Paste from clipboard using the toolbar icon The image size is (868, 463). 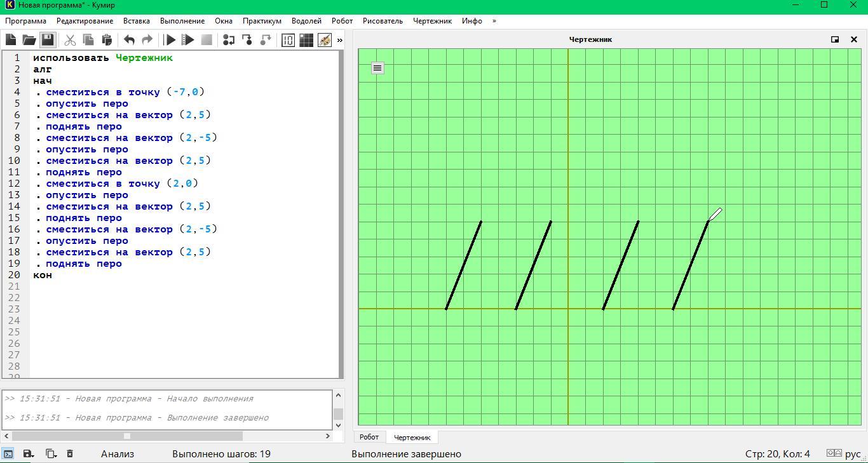click(107, 40)
